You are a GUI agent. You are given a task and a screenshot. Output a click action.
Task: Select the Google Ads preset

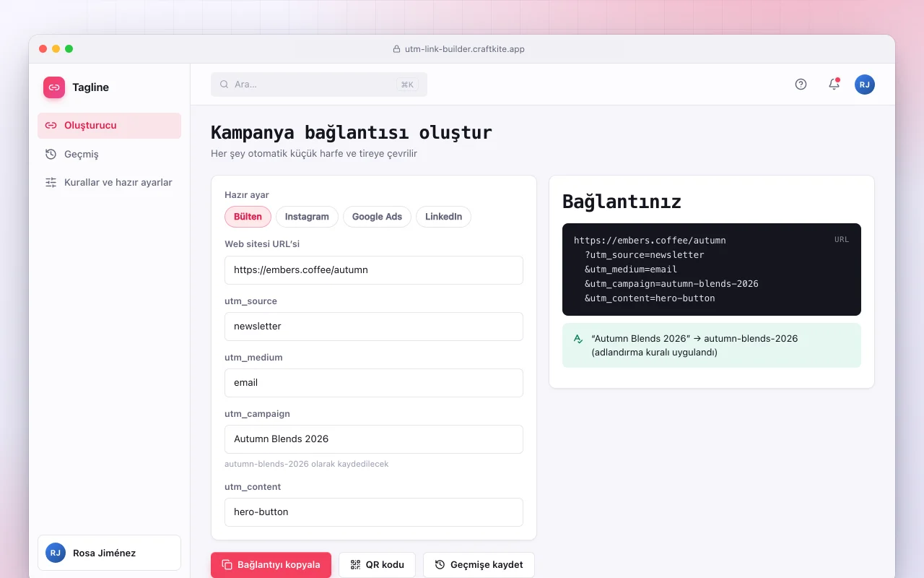pos(377,217)
